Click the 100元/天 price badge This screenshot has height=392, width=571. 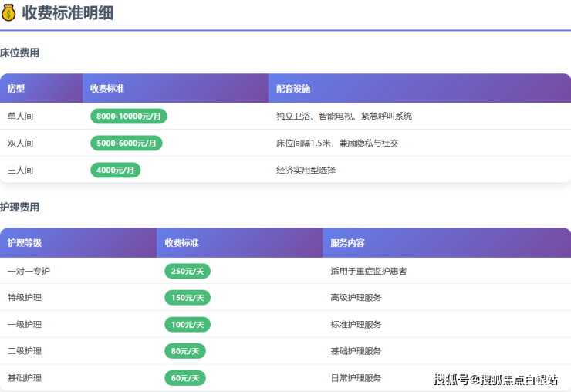pyautogui.click(x=187, y=325)
